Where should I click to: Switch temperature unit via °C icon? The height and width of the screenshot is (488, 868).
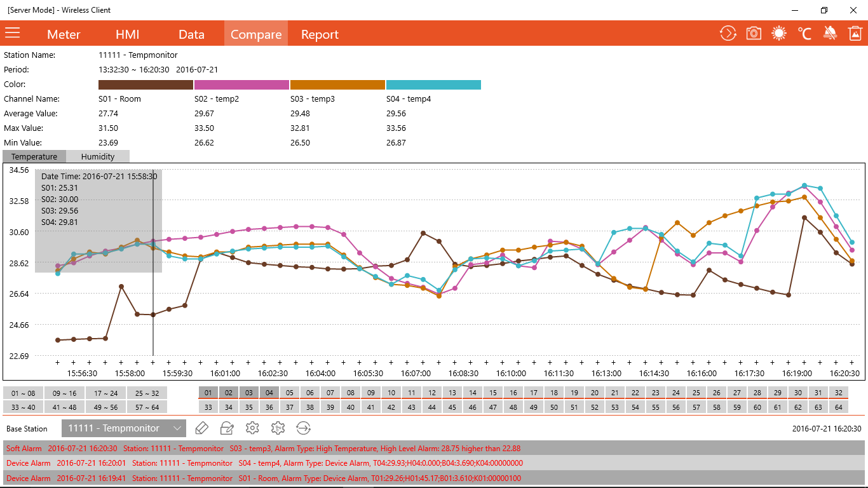804,34
